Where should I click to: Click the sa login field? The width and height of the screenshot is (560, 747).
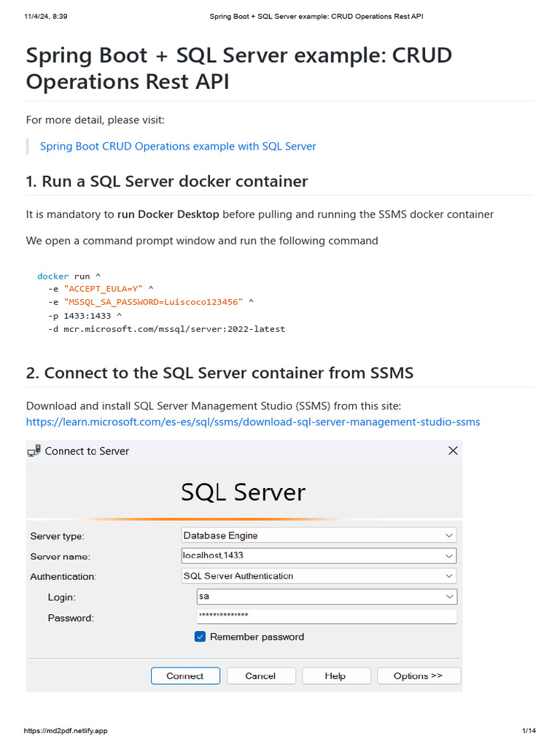coord(319,597)
